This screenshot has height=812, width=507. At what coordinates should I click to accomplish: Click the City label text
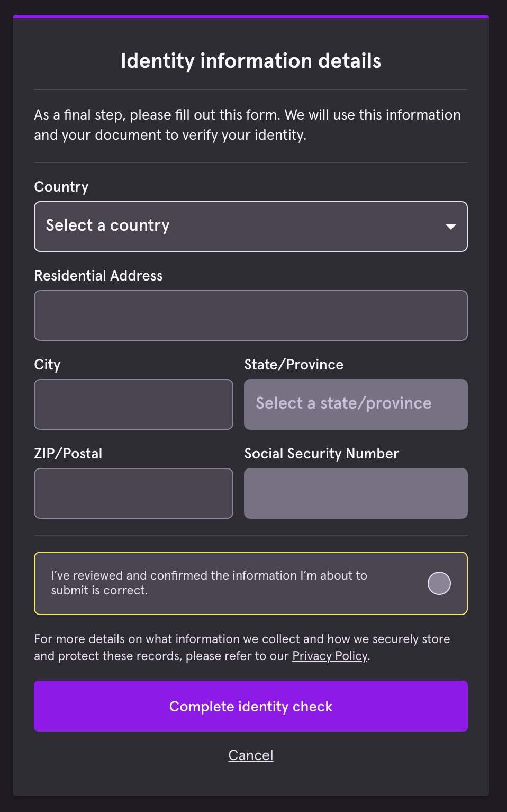pos(47,365)
